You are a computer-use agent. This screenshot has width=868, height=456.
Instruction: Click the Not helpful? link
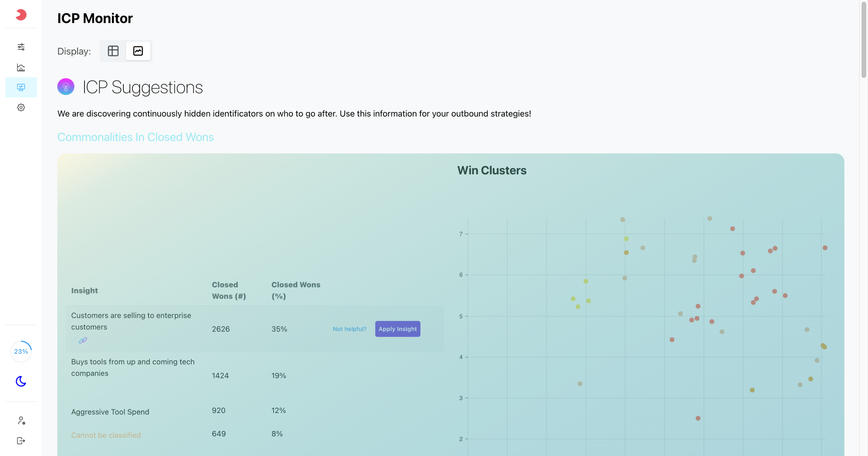[x=349, y=329]
